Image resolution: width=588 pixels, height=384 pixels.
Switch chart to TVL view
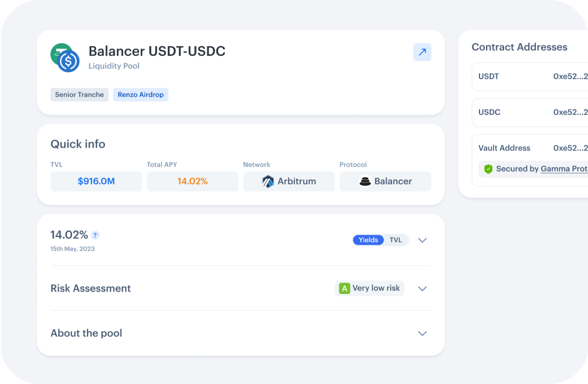pos(396,240)
